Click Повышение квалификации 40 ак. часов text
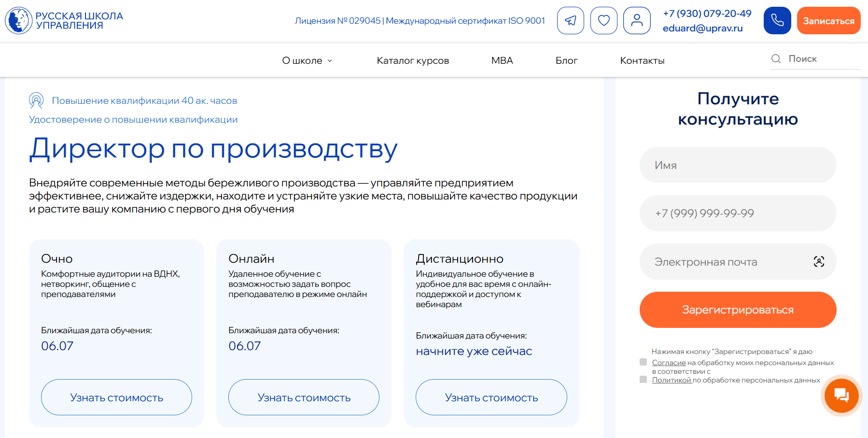Image resolution: width=868 pixels, height=438 pixels. coord(144,100)
